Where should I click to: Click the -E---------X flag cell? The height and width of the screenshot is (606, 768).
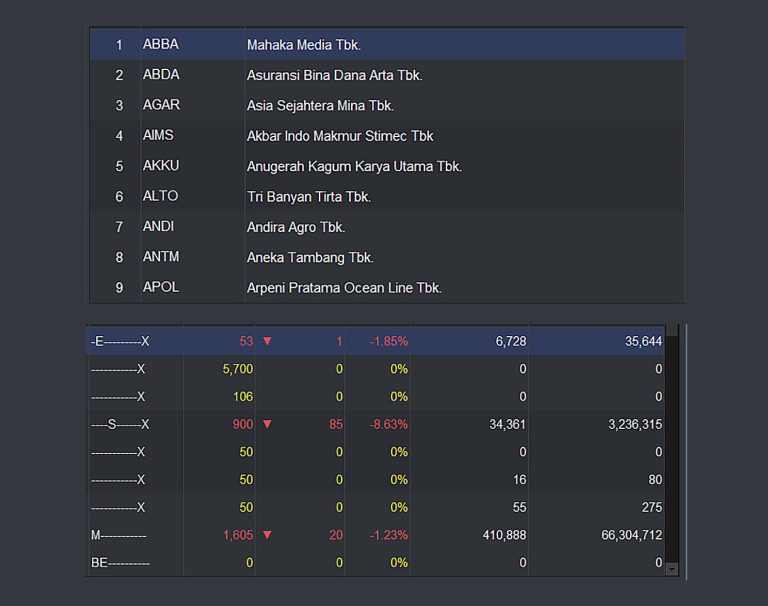click(x=120, y=341)
